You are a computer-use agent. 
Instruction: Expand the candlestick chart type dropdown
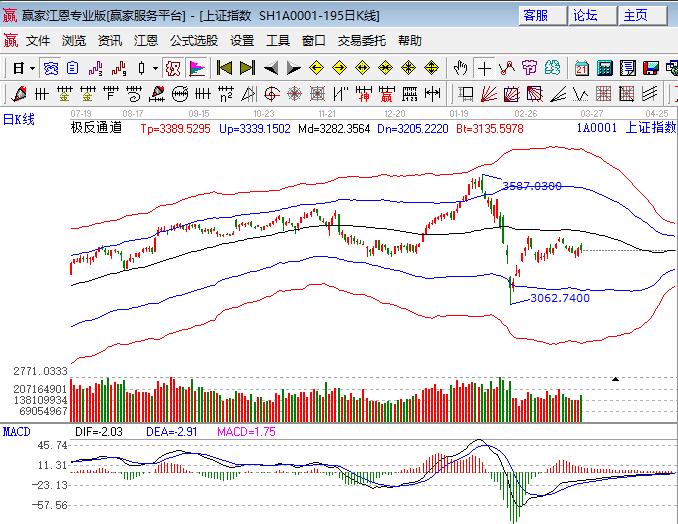pos(155,68)
